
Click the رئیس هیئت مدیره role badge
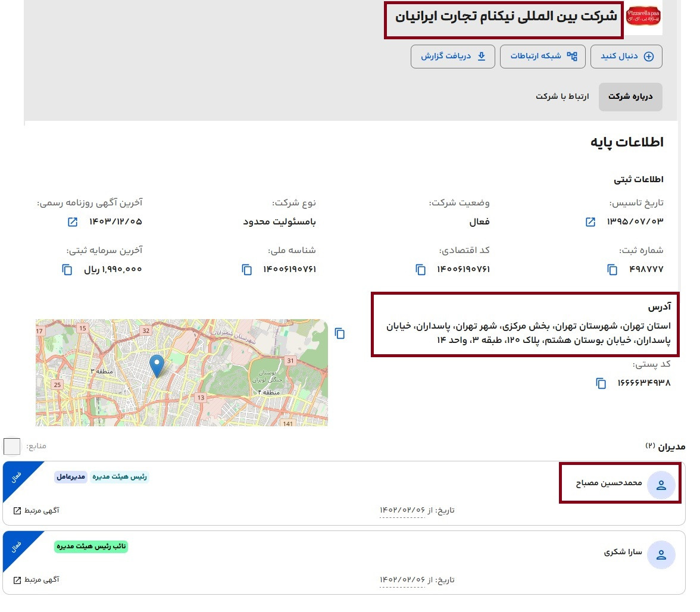119,477
